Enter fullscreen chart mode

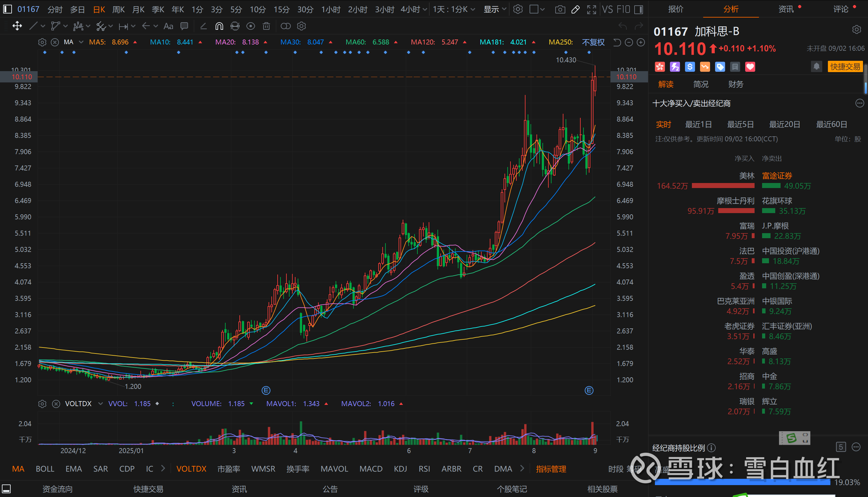(592, 9)
